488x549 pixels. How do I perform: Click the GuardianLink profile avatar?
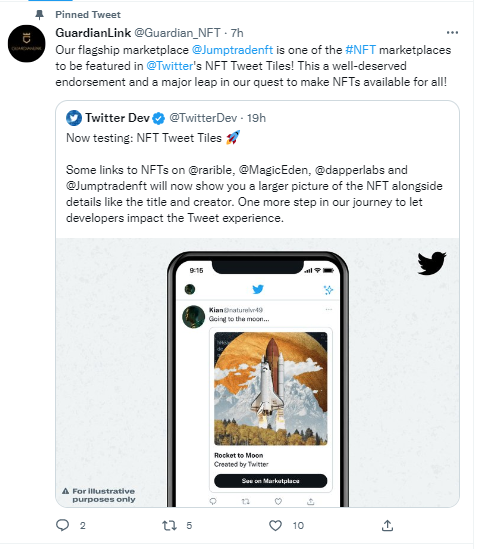pyautogui.click(x=27, y=44)
